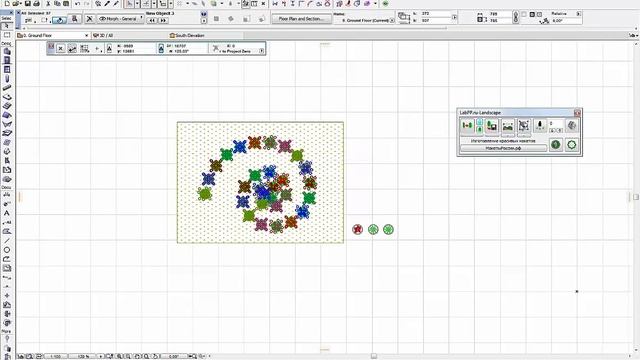The width and height of the screenshot is (640, 360).
Task: Close the 0. Ground Floor tab
Action: [87, 36]
